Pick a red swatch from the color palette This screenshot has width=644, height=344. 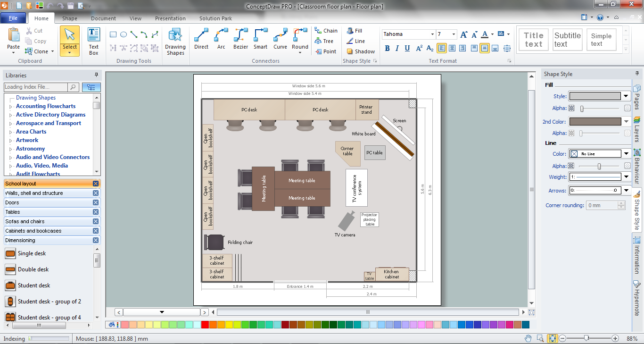click(x=204, y=325)
